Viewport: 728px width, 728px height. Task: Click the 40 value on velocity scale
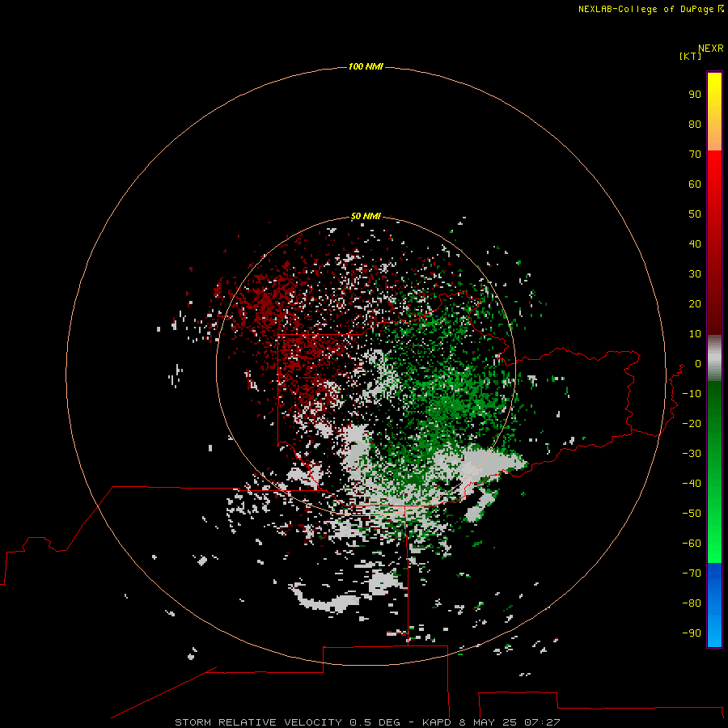pyautogui.click(x=695, y=244)
